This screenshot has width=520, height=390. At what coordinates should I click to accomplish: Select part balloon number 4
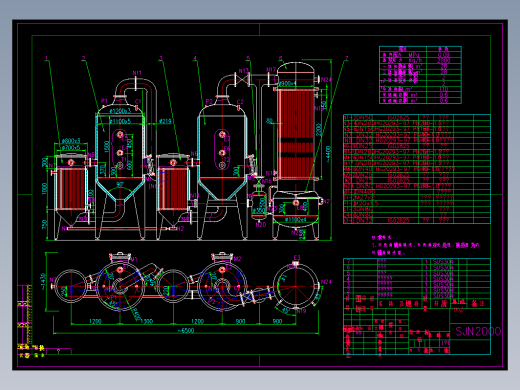pos(195,59)
